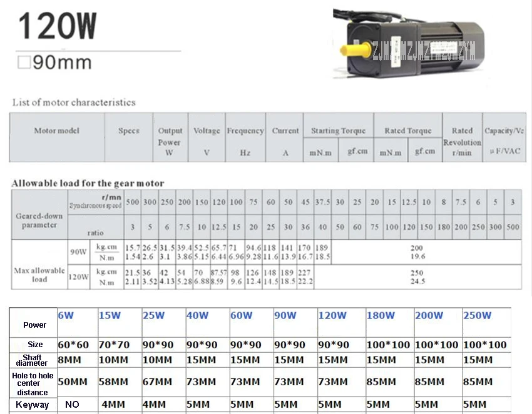Click the 120W heading text
The width and height of the screenshot is (532, 414).
point(58,26)
